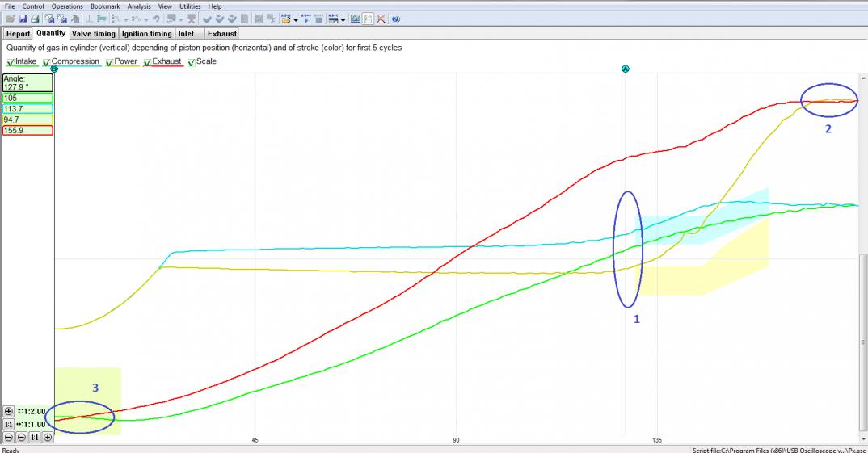Open the Bookmark menu
Screen dimensions: 868x453
(105, 6)
